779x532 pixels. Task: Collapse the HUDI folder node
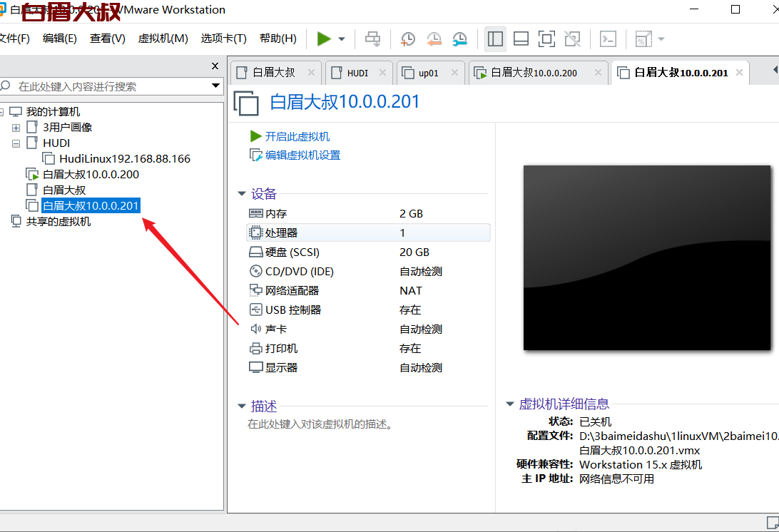16,143
